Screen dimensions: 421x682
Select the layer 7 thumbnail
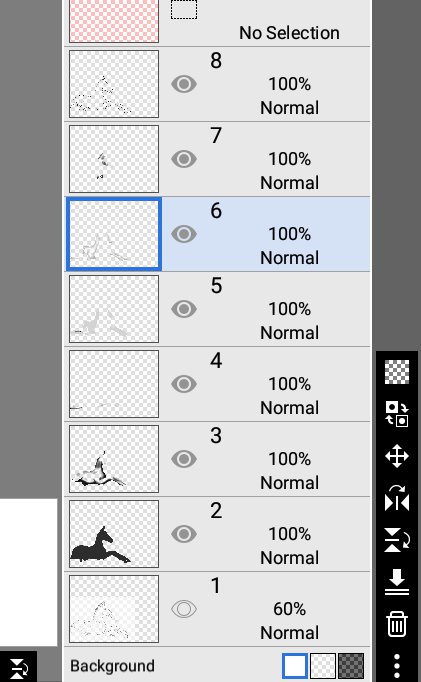[x=114, y=159]
